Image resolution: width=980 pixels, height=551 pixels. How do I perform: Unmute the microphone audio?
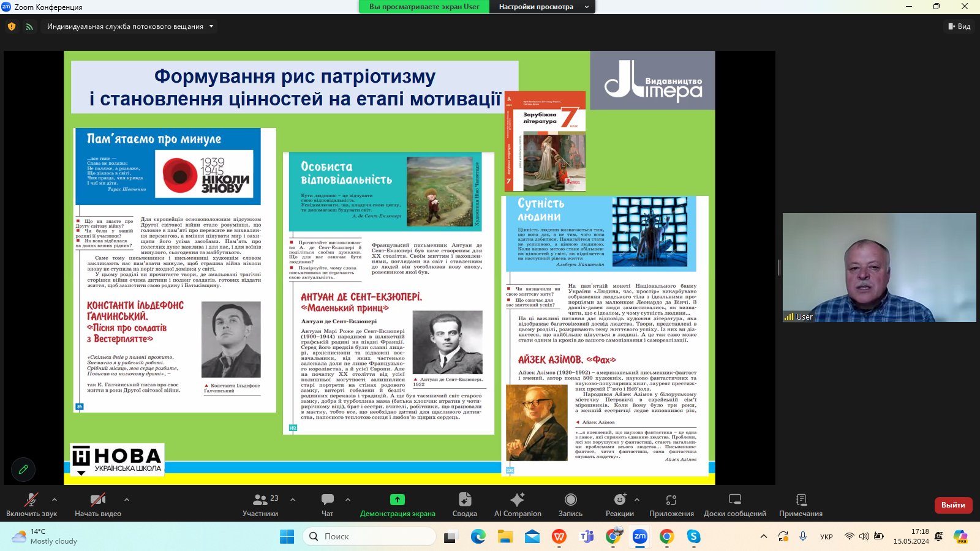(x=31, y=504)
